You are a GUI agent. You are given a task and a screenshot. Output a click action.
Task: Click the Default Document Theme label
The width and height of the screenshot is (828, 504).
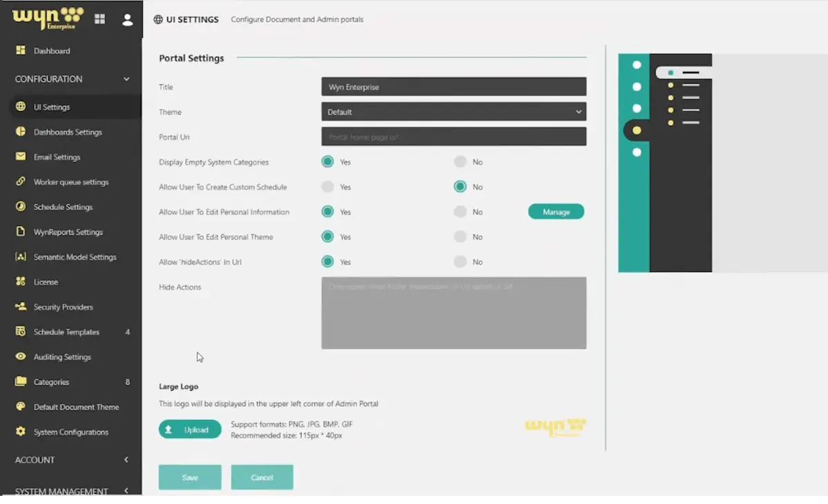coord(77,407)
